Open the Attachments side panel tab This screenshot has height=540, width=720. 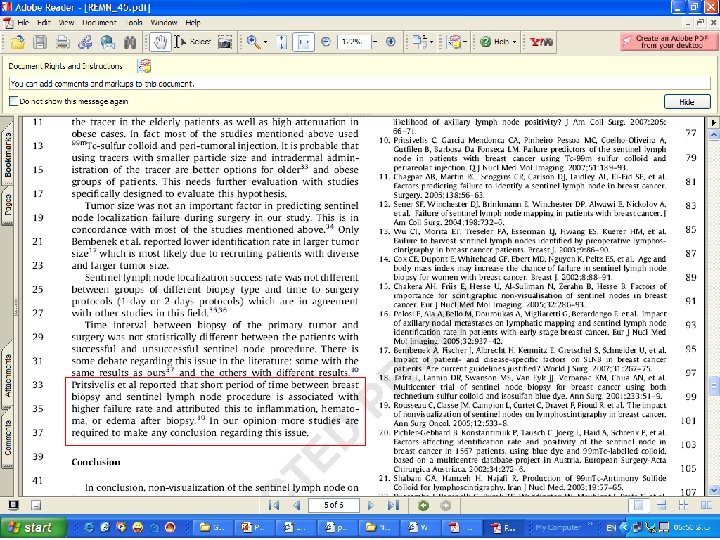pos(8,375)
